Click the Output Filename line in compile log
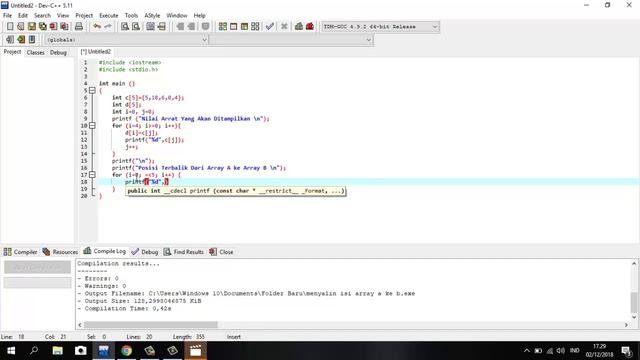Image resolution: width=640 pixels, height=360 pixels. (x=246, y=293)
